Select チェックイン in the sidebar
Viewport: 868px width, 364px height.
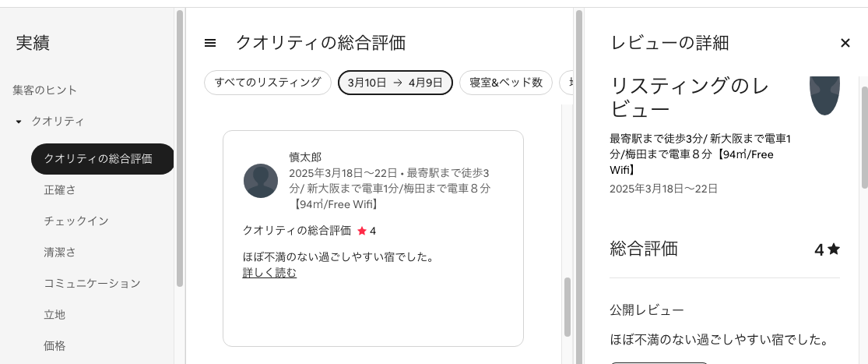(x=76, y=221)
